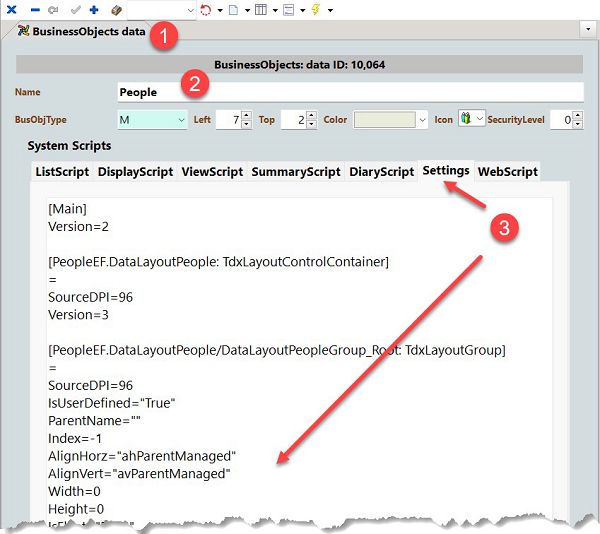The image size is (600, 534).
Task: Open the empty toolbar combo box
Action: [x=161, y=10]
